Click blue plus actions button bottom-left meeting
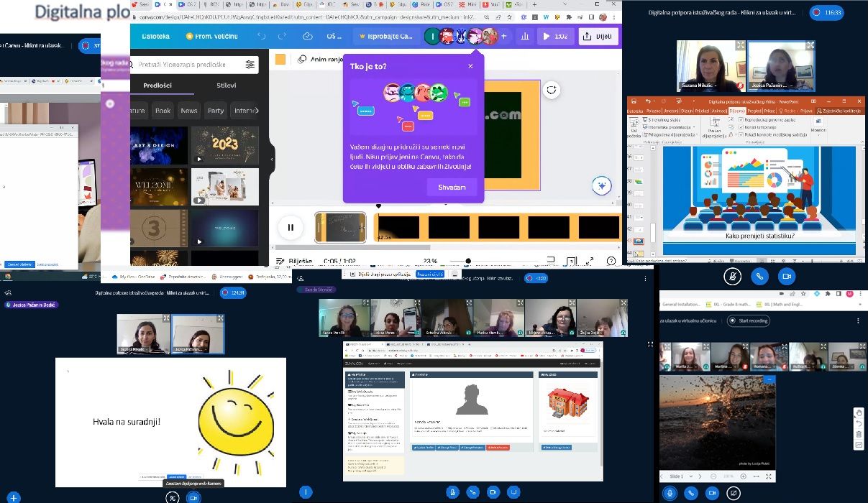Viewport: 868px width, 503px height. coord(13,497)
